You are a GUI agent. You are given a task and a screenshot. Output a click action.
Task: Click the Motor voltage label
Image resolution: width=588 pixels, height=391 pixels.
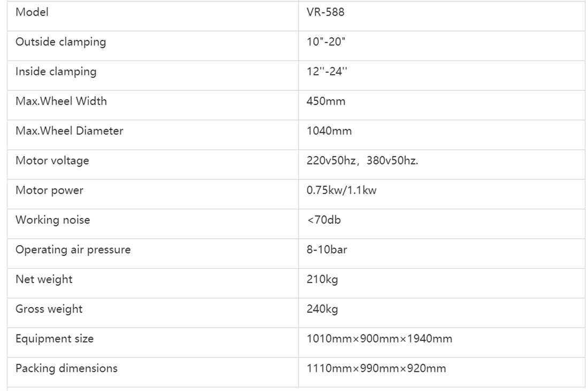[52, 160]
